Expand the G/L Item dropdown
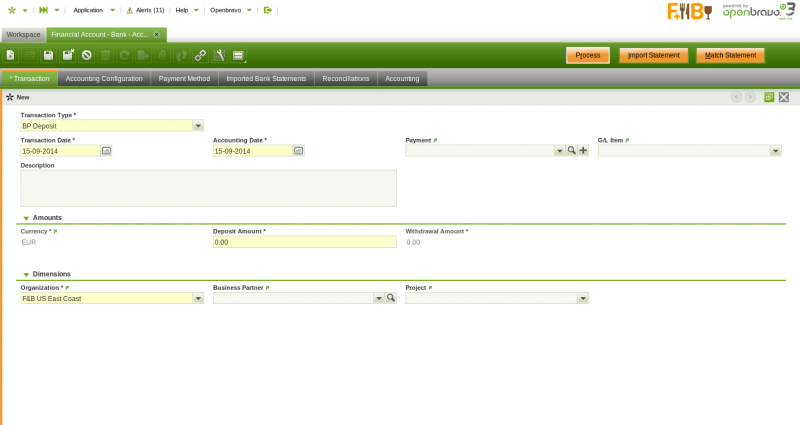This screenshot has height=425, width=800. [x=775, y=151]
